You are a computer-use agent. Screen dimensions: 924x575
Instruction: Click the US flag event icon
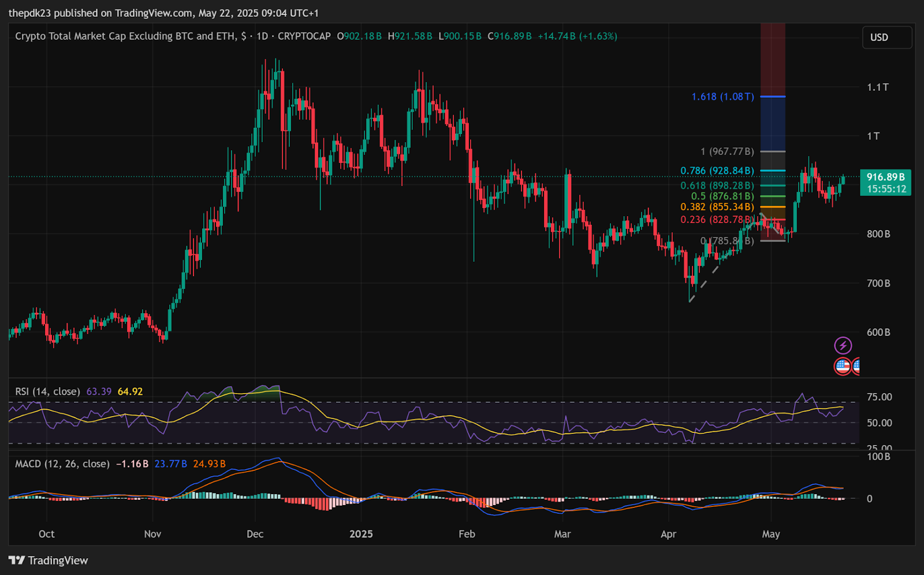pos(843,366)
